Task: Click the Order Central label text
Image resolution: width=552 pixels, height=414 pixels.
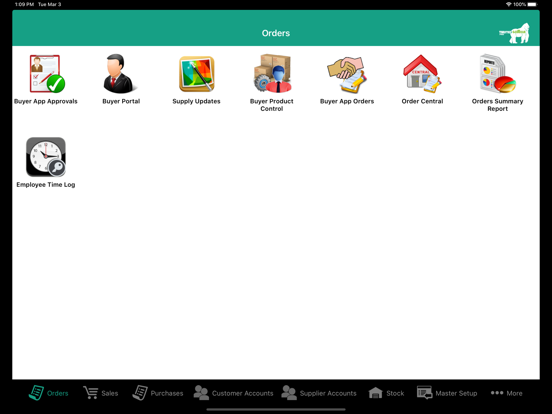Action: 422,101
